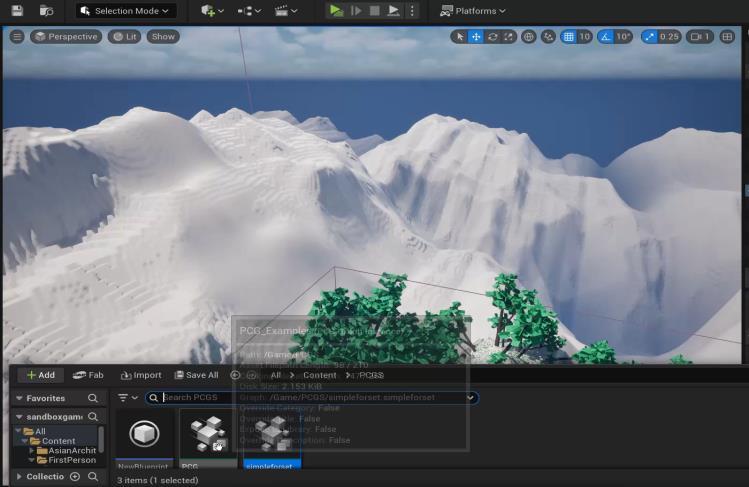Image resolution: width=749 pixels, height=487 pixels.
Task: Open the search field dropdown chevron
Action: pos(471,397)
